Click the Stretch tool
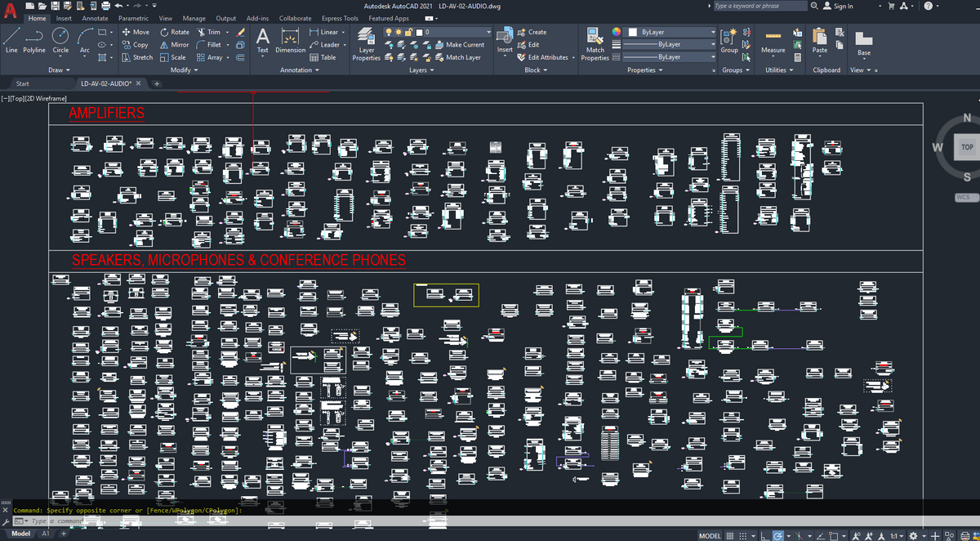The width and height of the screenshot is (980, 541). (136, 57)
